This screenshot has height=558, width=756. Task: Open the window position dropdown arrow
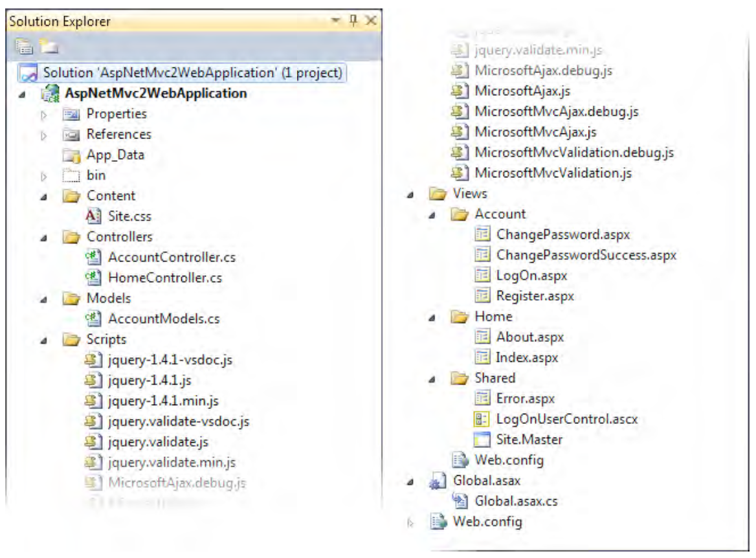point(335,20)
